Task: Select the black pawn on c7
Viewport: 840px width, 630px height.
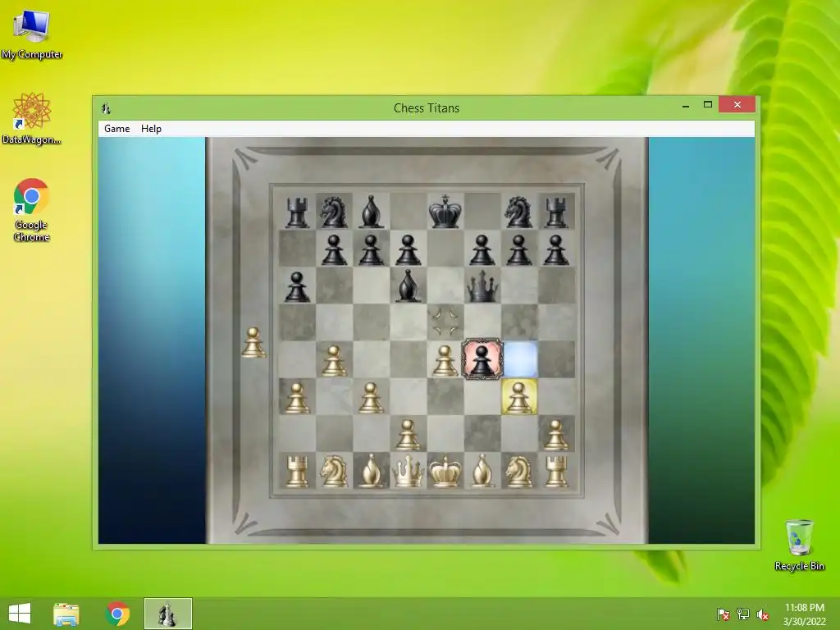Action: [x=371, y=250]
